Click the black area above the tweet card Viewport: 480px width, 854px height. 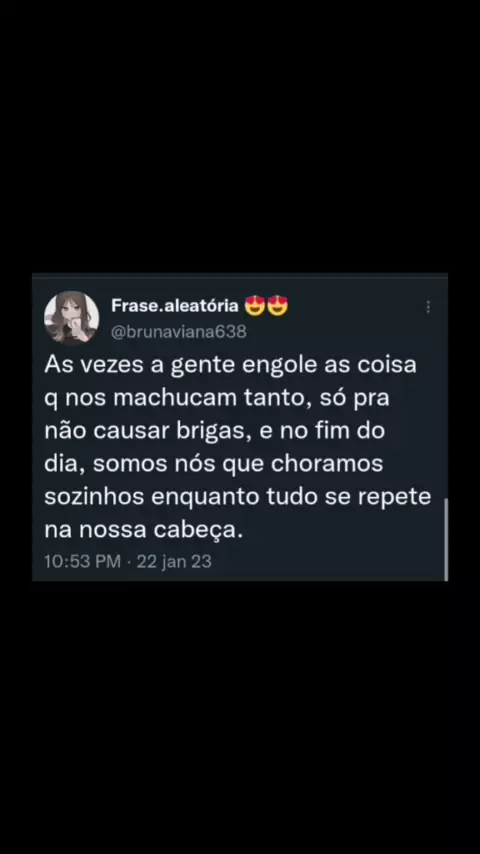click(x=240, y=136)
